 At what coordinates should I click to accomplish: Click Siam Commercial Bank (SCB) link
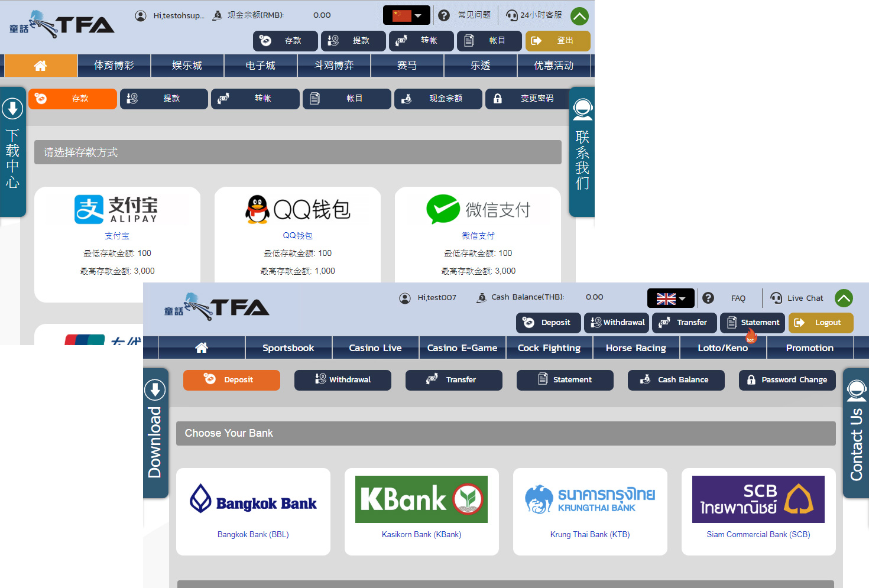pos(758,534)
